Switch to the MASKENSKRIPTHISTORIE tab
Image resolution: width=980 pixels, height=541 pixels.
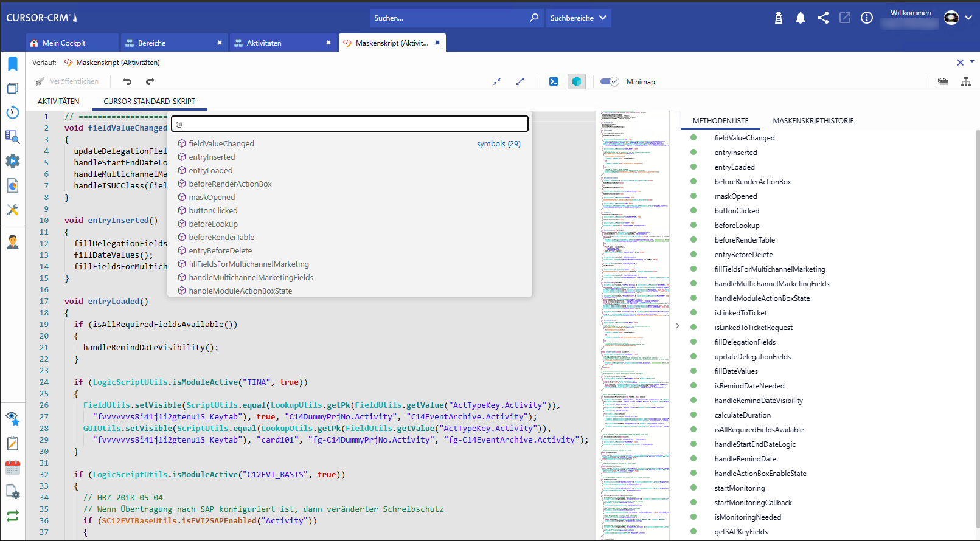point(813,121)
